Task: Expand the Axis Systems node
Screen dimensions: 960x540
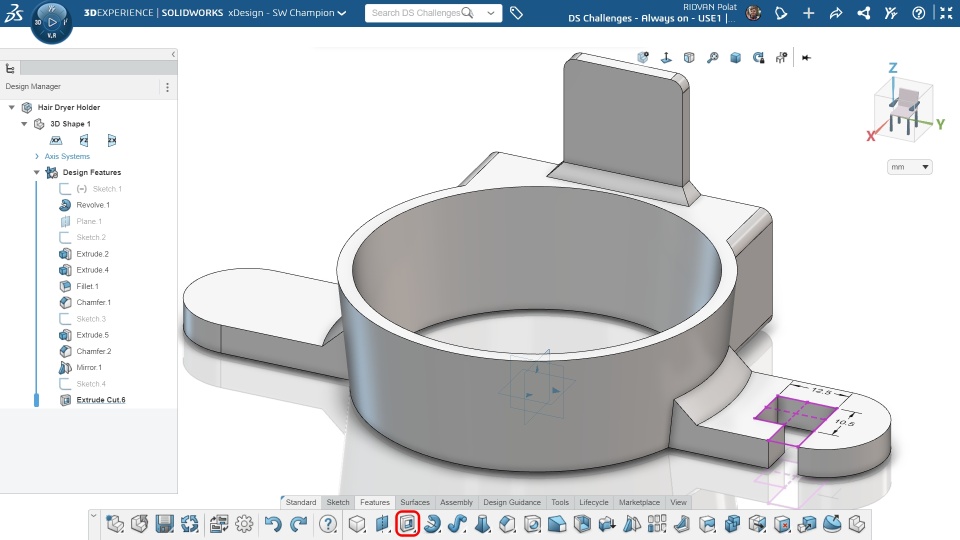Action: point(37,156)
